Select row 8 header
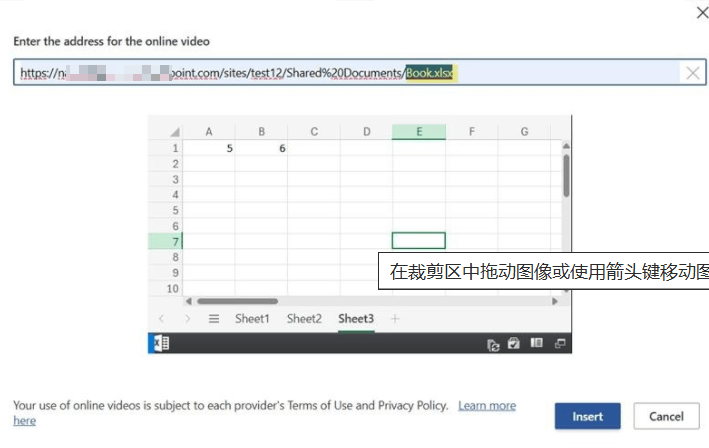Screen dimensions: 709x448 coord(165,257)
